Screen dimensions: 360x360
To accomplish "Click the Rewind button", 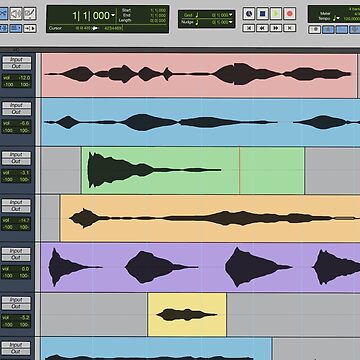I will pyautogui.click(x=262, y=28).
